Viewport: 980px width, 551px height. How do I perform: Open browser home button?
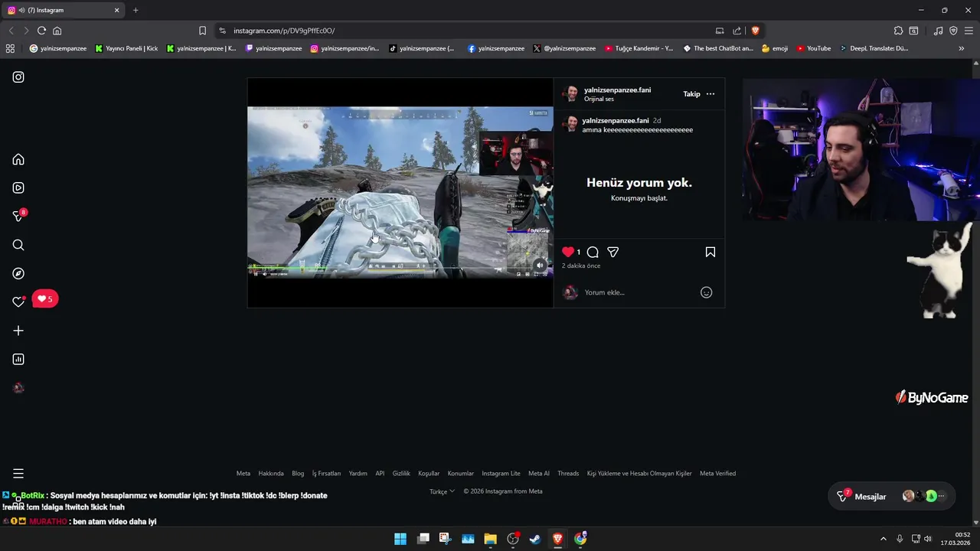click(57, 31)
